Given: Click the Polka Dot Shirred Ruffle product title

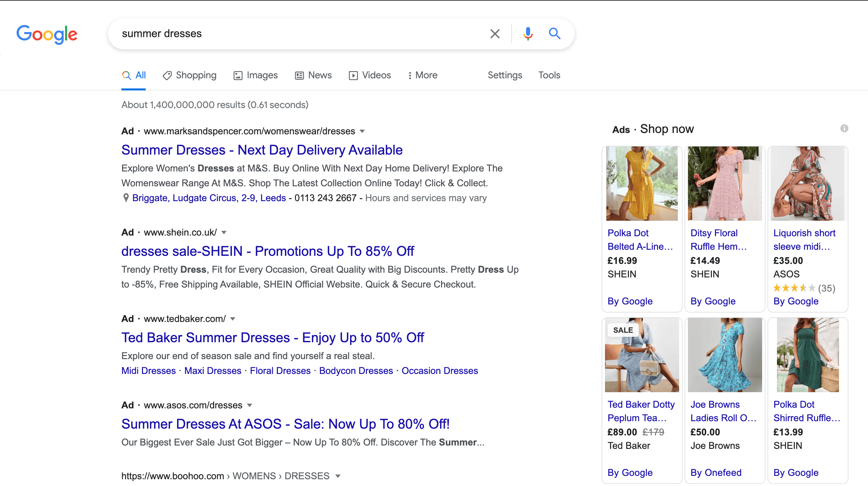Looking at the screenshot, I should [x=807, y=411].
